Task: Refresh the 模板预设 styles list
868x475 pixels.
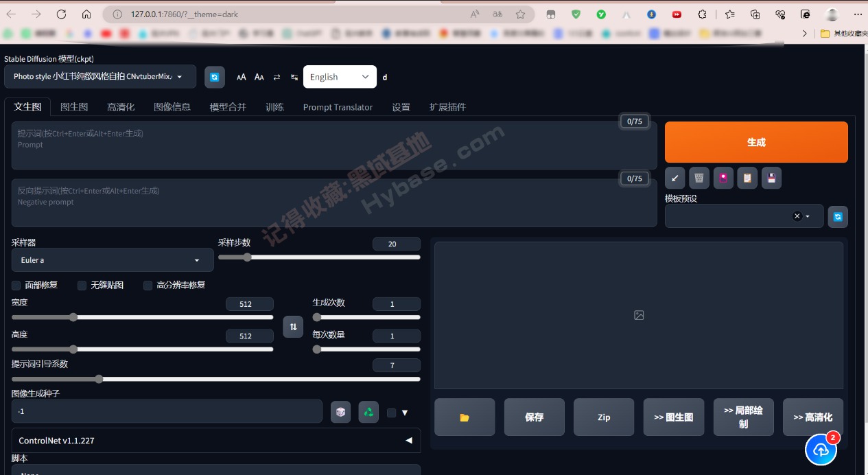Action: (838, 216)
